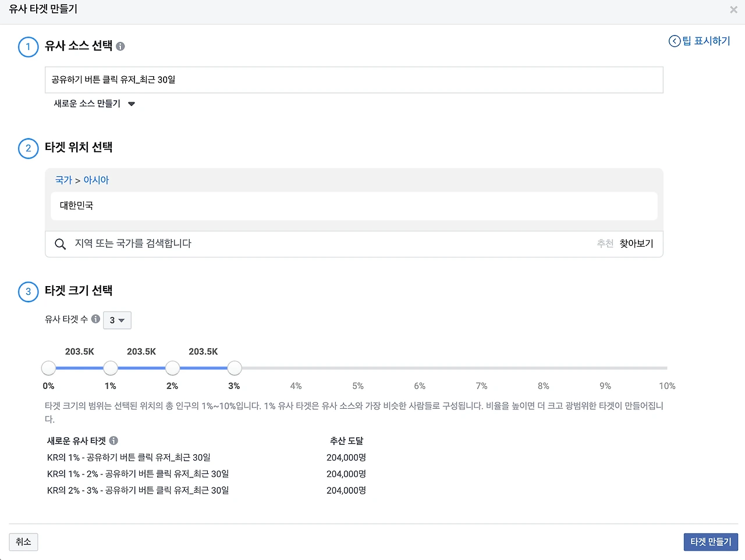Click the slider handle at 1%
The image size is (745, 560).
pyautogui.click(x=111, y=368)
